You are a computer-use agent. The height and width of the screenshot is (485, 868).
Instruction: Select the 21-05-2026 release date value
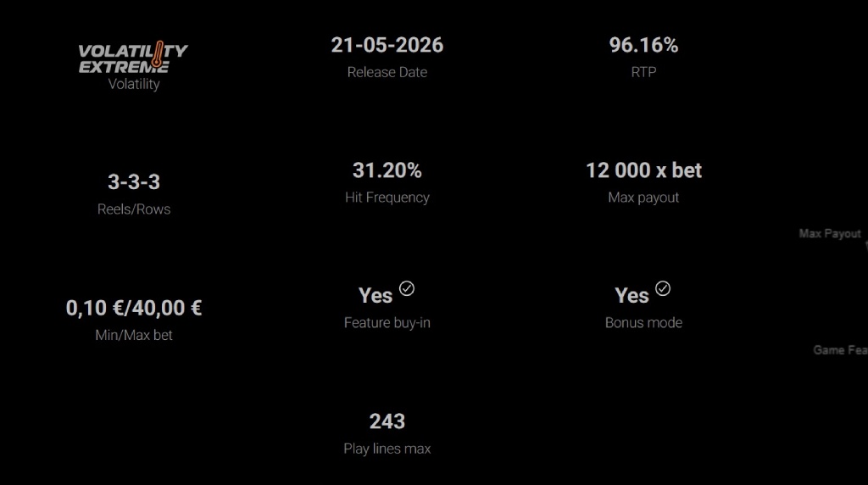point(387,46)
